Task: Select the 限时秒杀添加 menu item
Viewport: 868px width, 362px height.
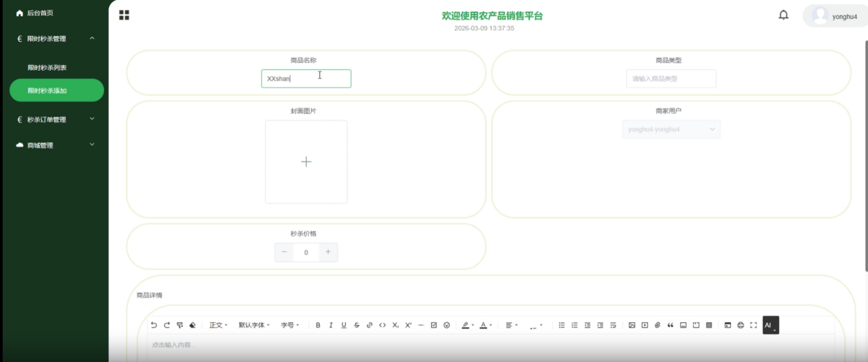Action: point(57,90)
